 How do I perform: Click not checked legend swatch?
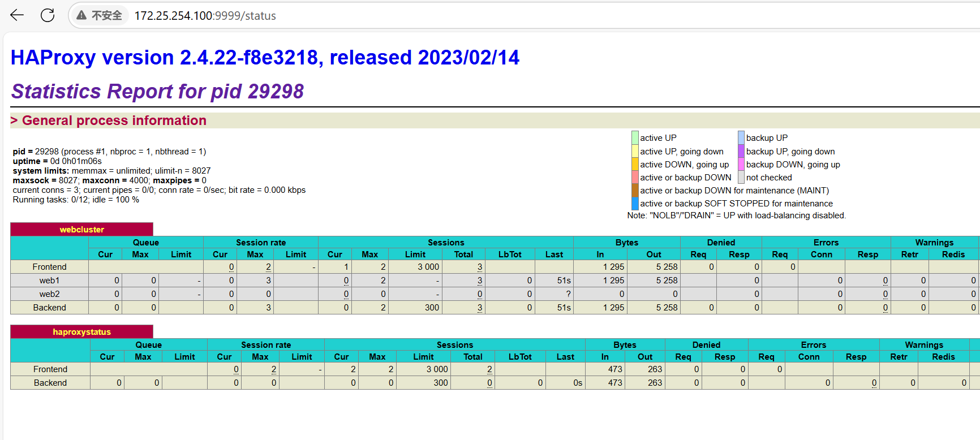coord(741,177)
